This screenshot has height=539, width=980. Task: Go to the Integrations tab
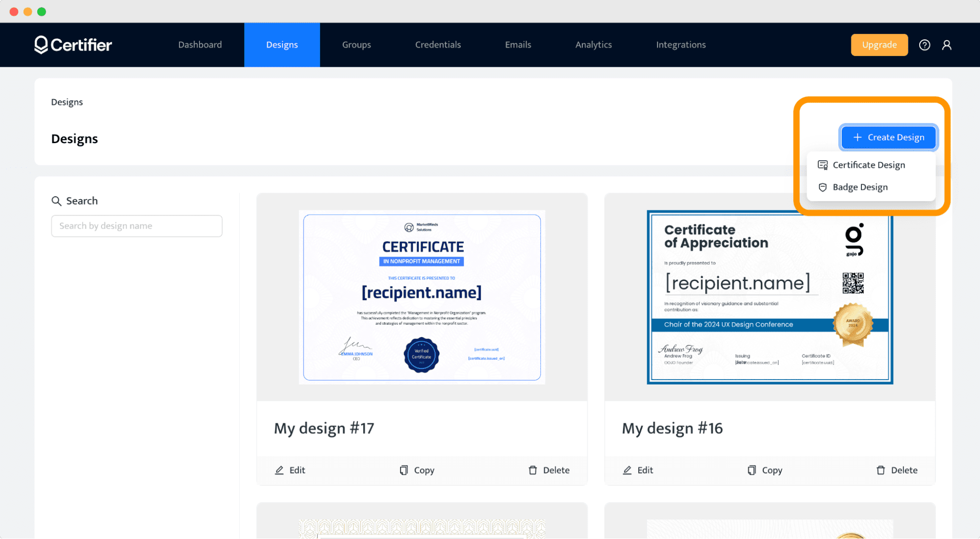680,45
